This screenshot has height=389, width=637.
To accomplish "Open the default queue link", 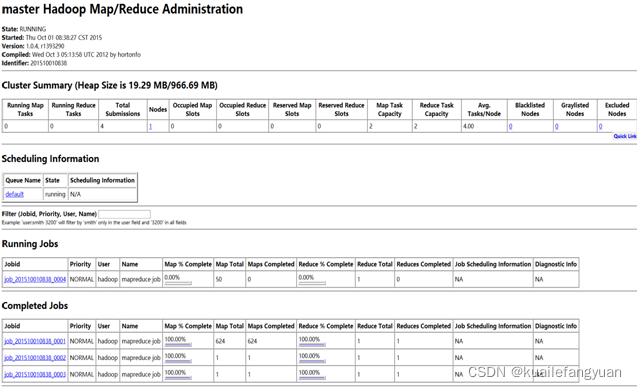I will 15,194.
